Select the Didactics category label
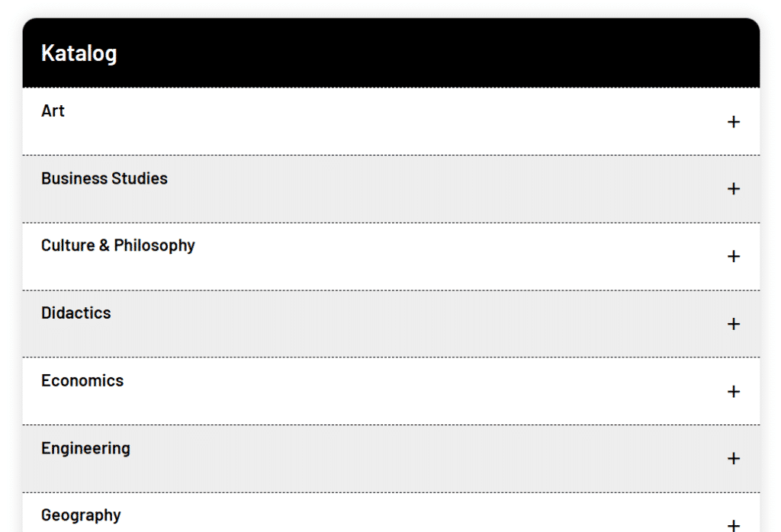781x532 pixels. point(76,313)
